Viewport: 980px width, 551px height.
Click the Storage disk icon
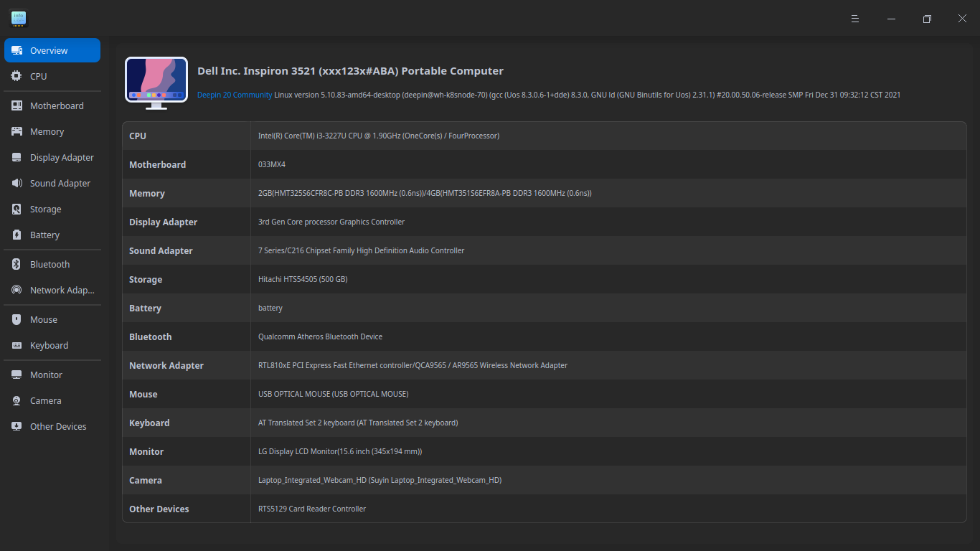tap(17, 209)
